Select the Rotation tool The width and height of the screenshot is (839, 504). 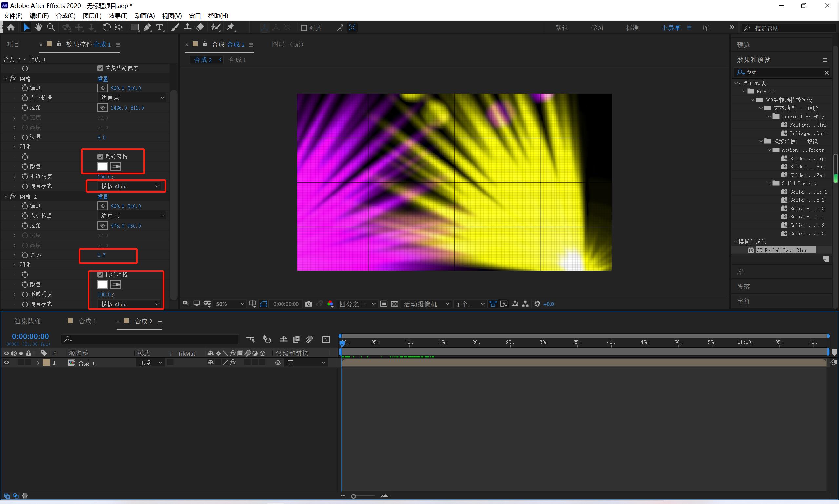(107, 28)
